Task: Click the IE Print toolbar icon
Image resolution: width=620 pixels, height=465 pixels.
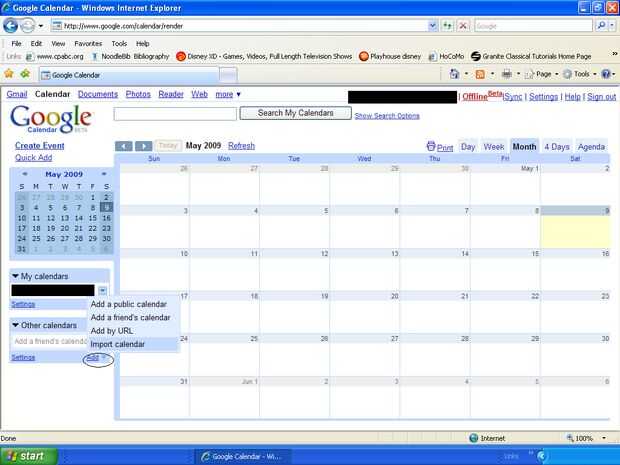Action: pos(507,74)
